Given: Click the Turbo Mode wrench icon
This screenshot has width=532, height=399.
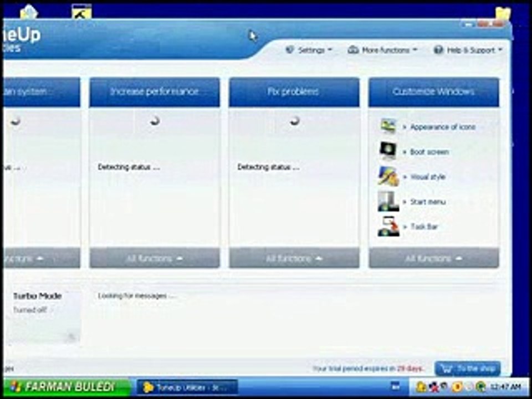Looking at the screenshot, I should [x=71, y=336].
